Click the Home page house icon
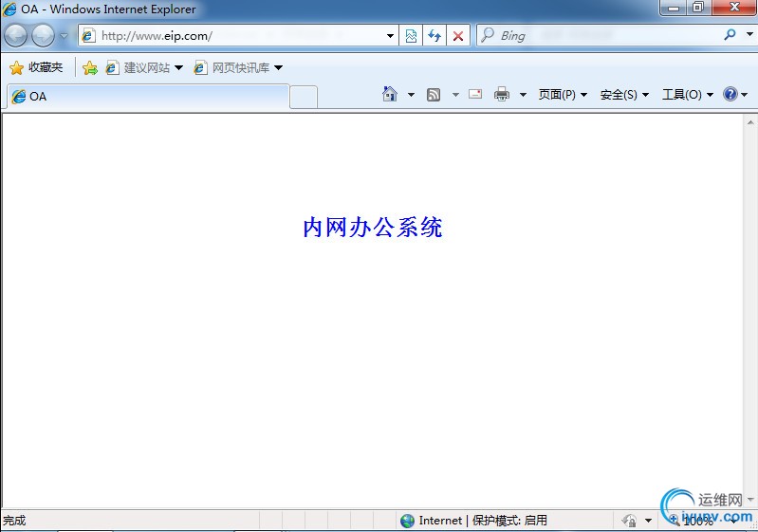 (x=390, y=94)
